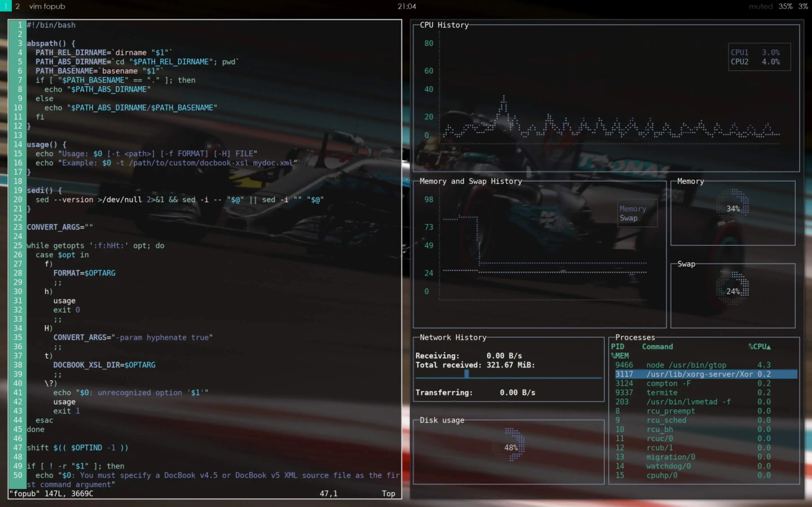The height and width of the screenshot is (507, 812).
Task: Click the Memory donut showing 34%
Action: (x=733, y=208)
